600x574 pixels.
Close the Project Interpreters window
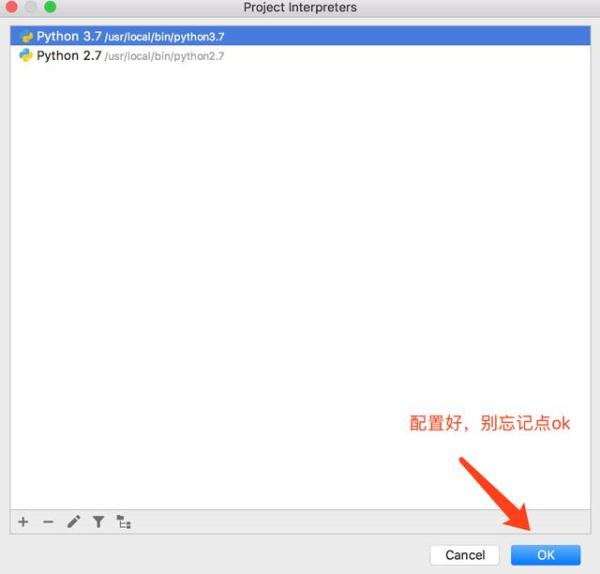pos(12,7)
